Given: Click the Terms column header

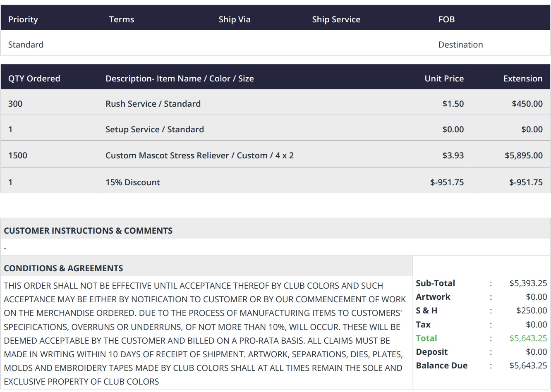Looking at the screenshot, I should [122, 19].
